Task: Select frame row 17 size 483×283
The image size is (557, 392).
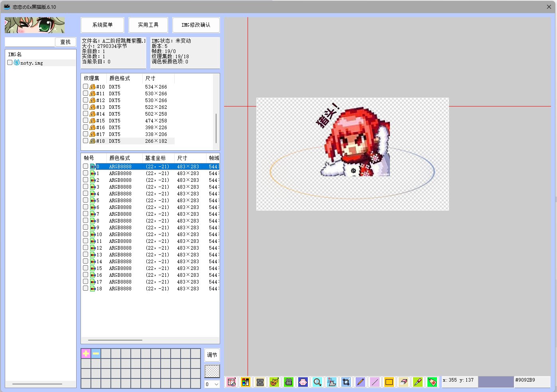Action: (151, 282)
